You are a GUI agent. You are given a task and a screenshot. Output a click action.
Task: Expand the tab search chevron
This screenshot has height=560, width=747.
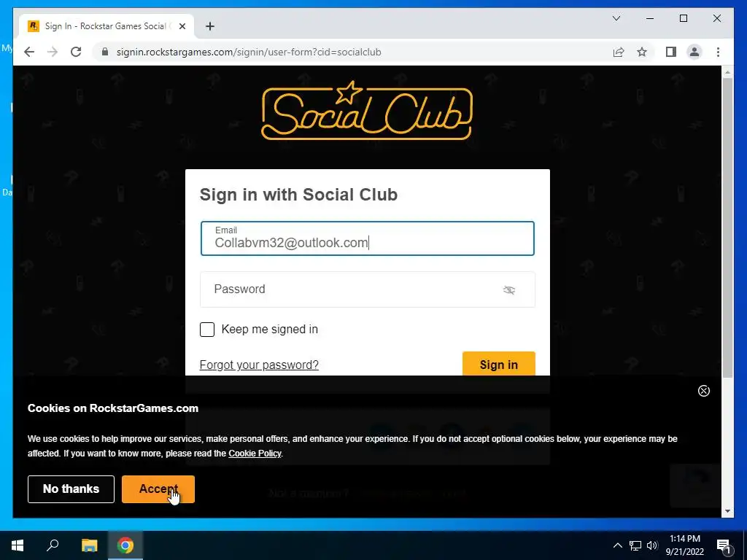click(616, 18)
